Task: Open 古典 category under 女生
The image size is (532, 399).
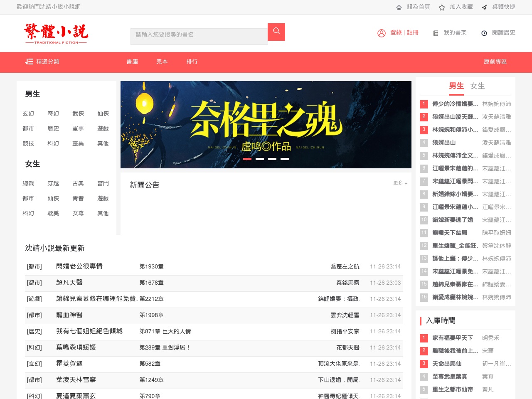Action: pos(78,183)
